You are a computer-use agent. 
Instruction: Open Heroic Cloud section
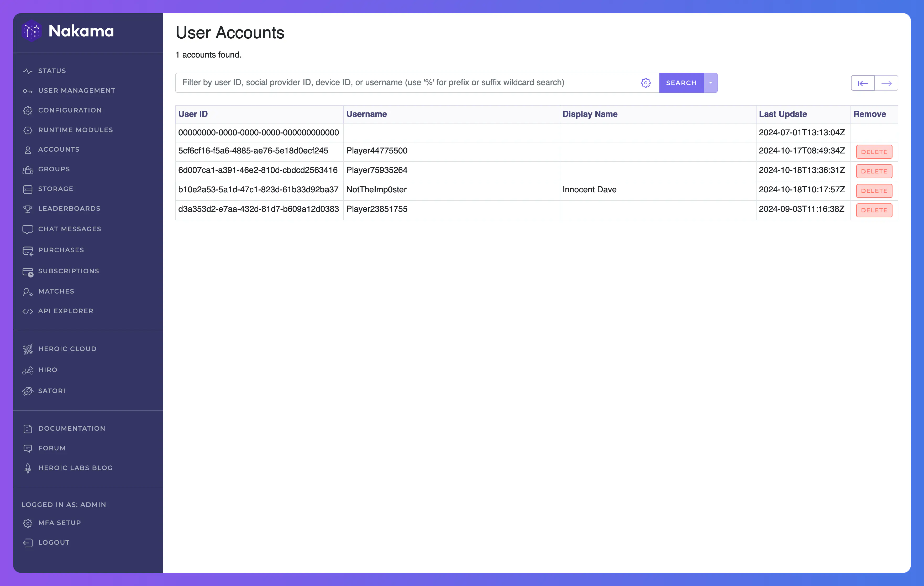[x=68, y=349]
